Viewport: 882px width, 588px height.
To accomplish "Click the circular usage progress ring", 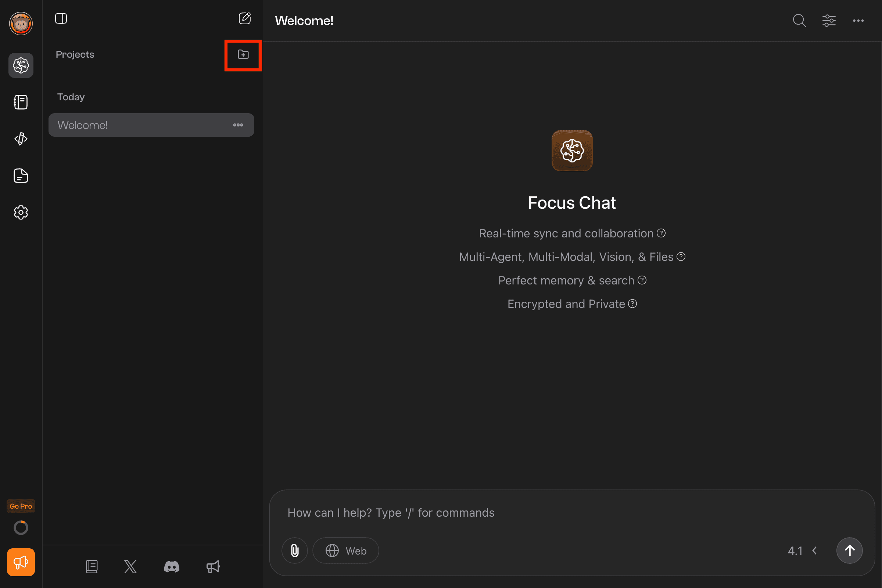I will coord(21,528).
